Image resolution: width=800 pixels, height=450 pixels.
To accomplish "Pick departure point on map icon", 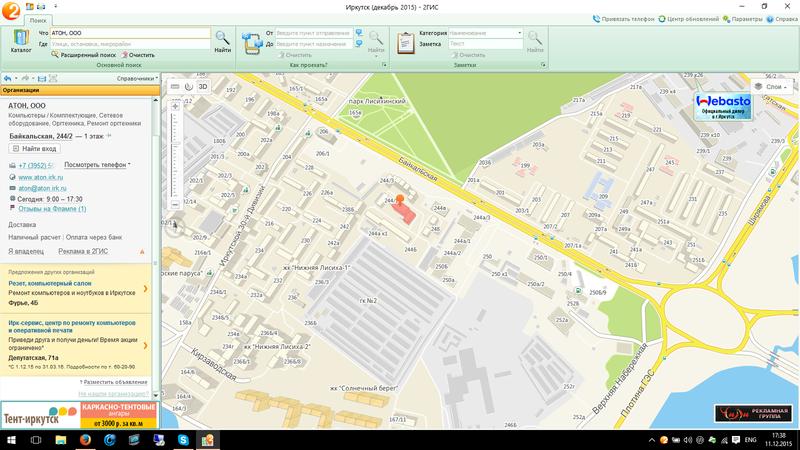I will [359, 33].
